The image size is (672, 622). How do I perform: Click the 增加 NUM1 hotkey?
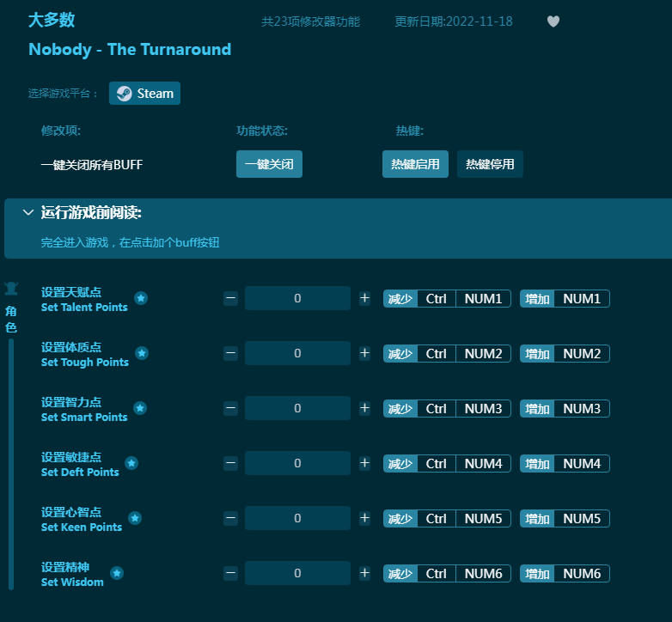coord(565,299)
